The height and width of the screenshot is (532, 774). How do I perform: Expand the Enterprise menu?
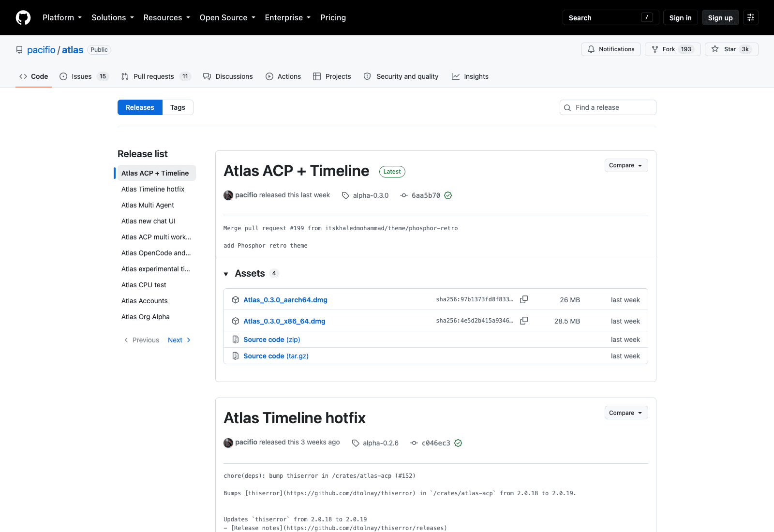pos(288,17)
